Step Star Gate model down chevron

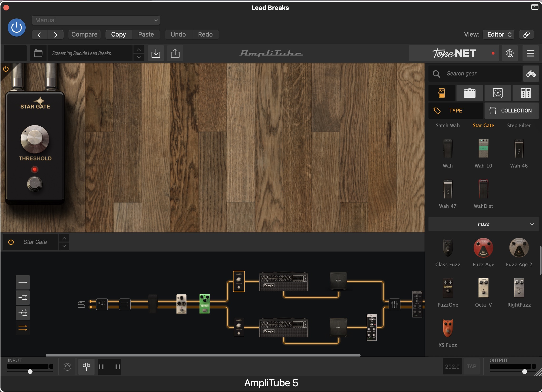pos(64,246)
